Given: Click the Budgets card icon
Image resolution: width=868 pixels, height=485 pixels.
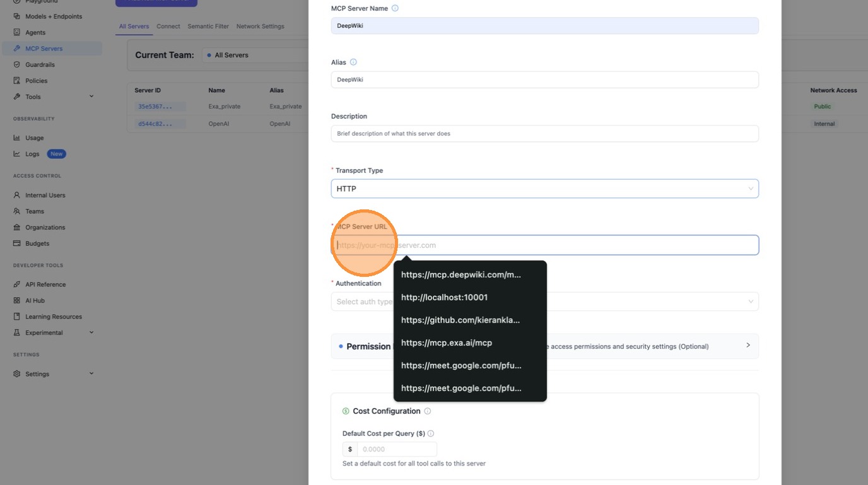Looking at the screenshot, I should point(17,243).
